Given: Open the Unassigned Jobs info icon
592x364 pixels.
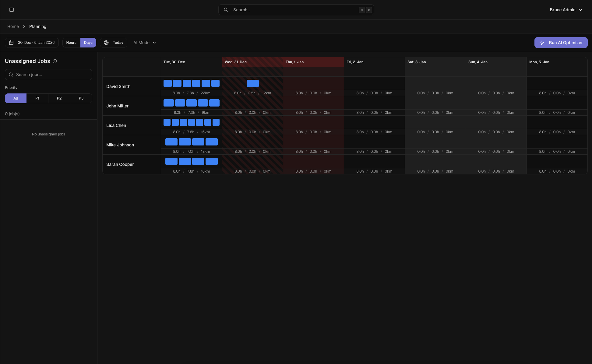Looking at the screenshot, I should click(x=55, y=61).
